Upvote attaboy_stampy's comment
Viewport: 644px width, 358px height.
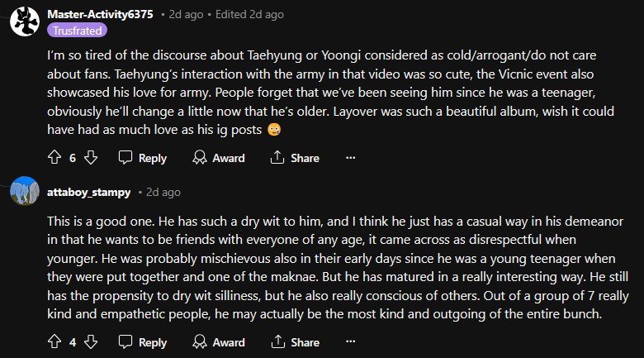click(x=56, y=341)
